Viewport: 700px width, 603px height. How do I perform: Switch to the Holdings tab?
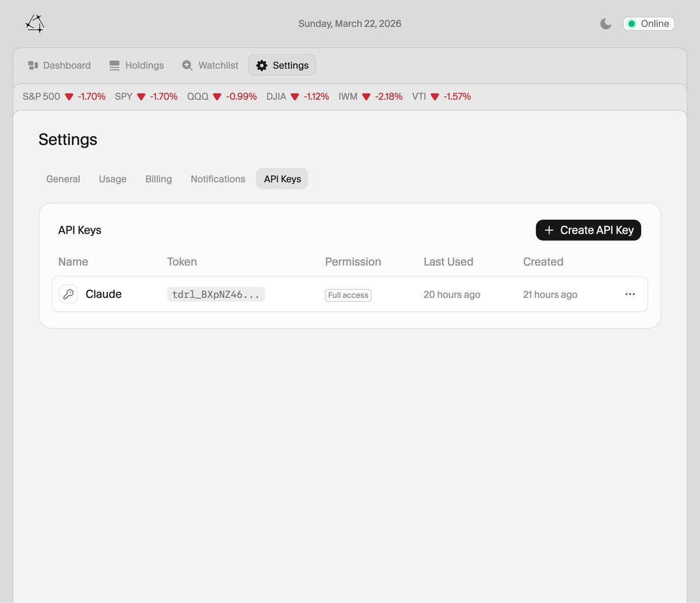click(x=136, y=65)
